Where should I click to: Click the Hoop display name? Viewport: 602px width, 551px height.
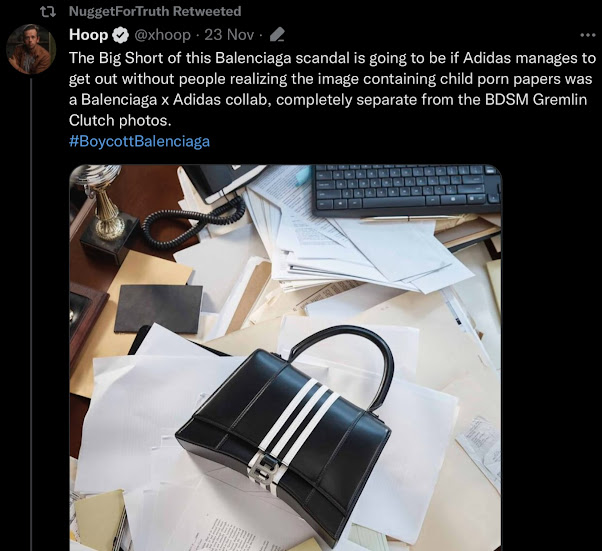point(89,35)
